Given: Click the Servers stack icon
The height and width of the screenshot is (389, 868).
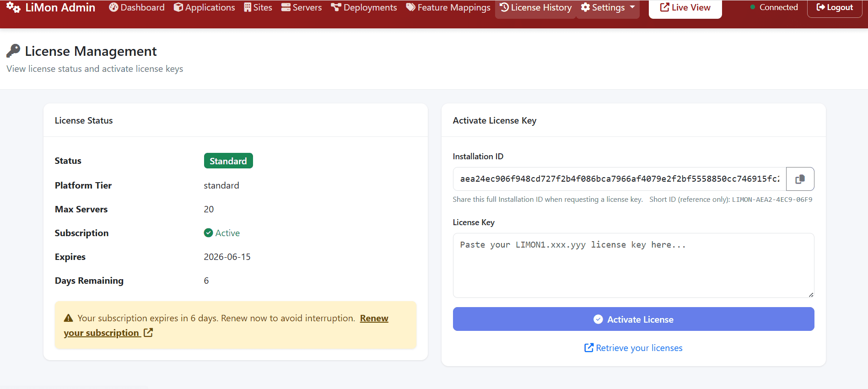Looking at the screenshot, I should pyautogui.click(x=286, y=7).
